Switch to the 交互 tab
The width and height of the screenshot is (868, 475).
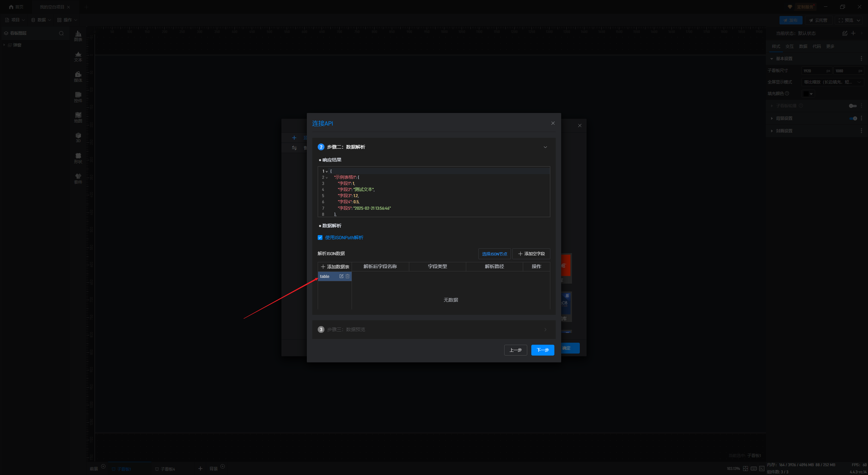tap(789, 46)
